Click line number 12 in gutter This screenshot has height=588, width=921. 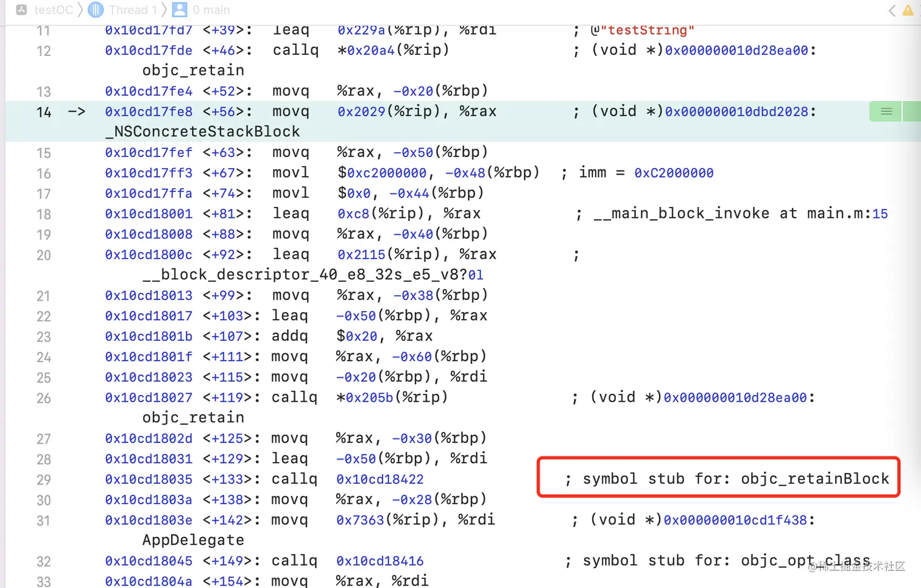[43, 51]
